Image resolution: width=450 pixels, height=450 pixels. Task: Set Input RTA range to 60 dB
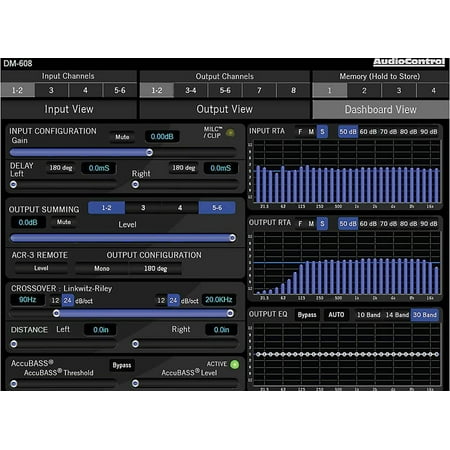[368, 132]
